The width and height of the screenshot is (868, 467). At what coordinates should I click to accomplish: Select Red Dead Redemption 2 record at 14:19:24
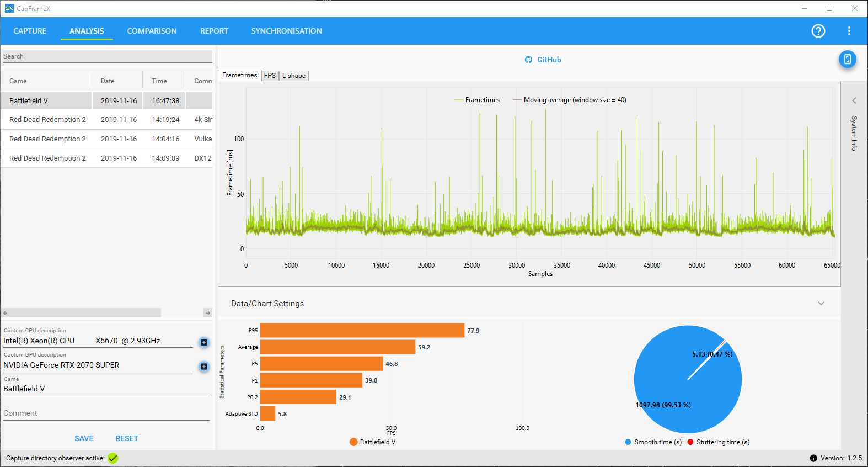pos(107,119)
